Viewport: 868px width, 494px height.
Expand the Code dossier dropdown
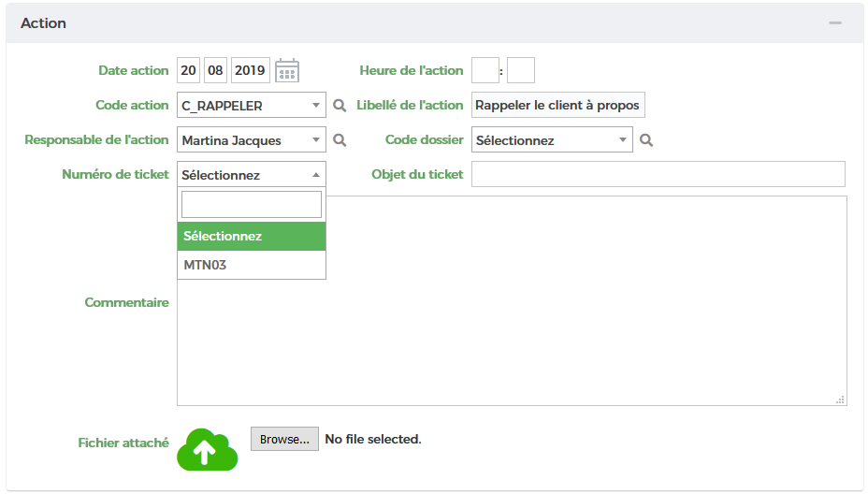[552, 140]
